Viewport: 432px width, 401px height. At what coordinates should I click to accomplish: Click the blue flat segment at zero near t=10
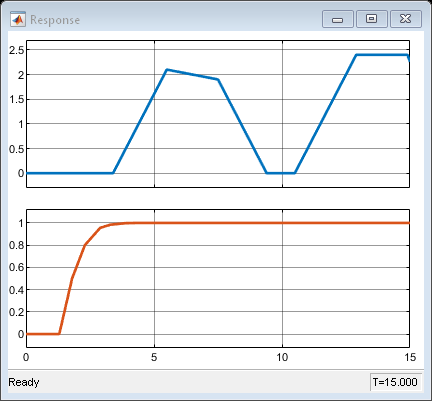coord(281,173)
